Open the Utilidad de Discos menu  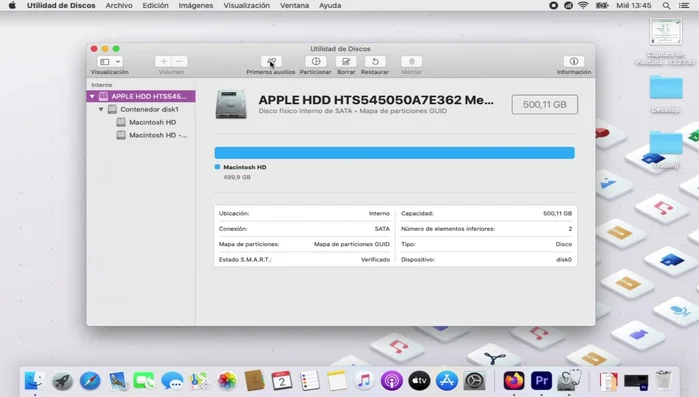pyautogui.click(x=61, y=5)
